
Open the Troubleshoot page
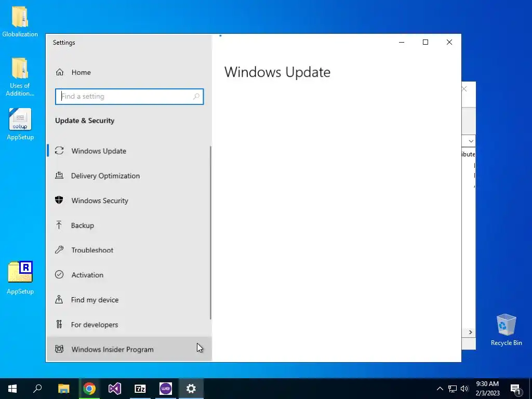(129, 250)
